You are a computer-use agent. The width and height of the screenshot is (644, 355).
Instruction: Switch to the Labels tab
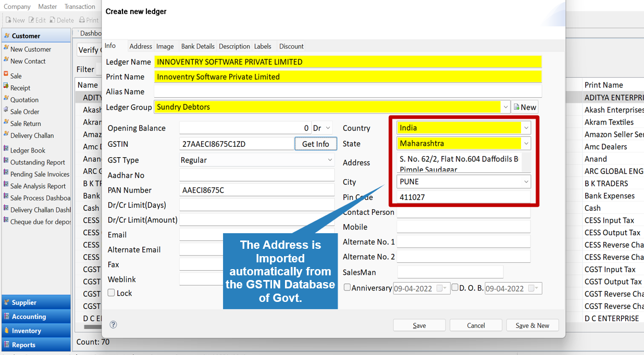point(263,46)
